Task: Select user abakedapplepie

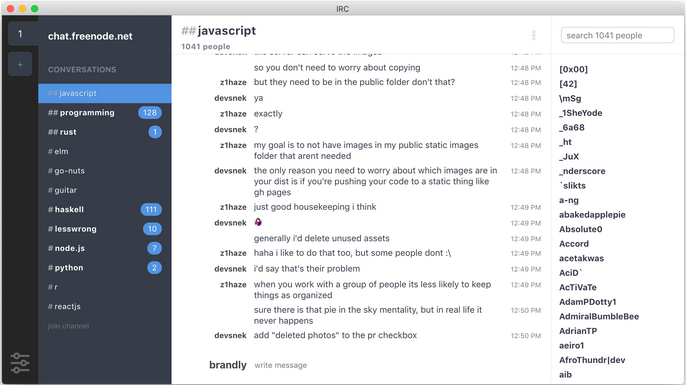Action: 592,215
